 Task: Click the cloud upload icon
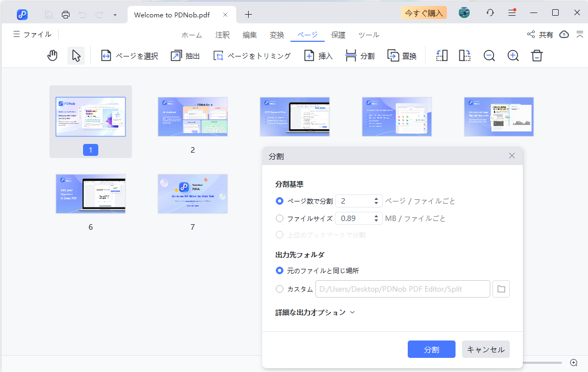tap(564, 35)
